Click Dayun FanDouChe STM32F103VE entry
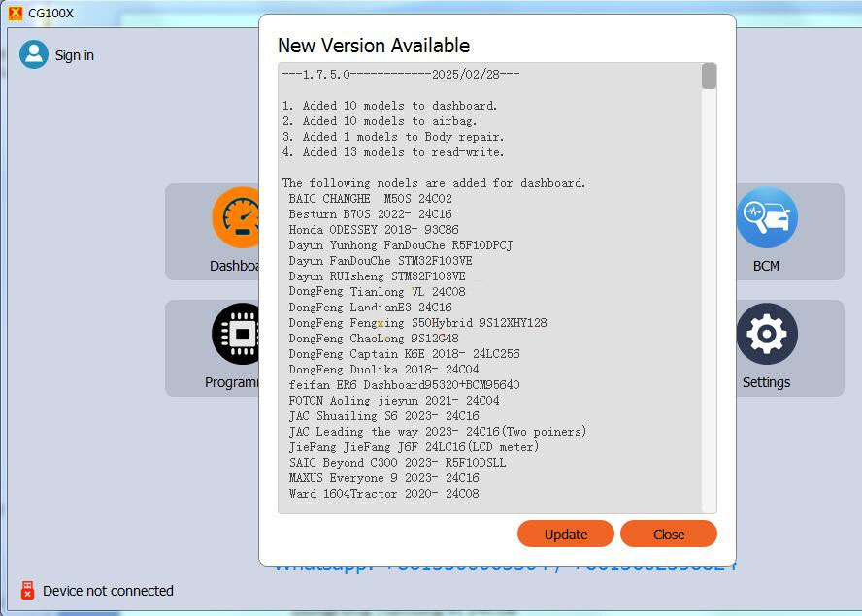Screen dimensions: 862x616 [381, 261]
